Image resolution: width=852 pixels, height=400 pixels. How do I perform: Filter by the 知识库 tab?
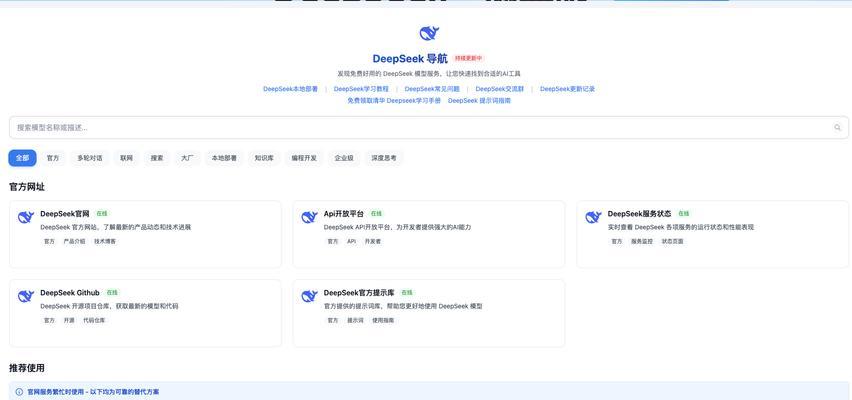tap(264, 158)
